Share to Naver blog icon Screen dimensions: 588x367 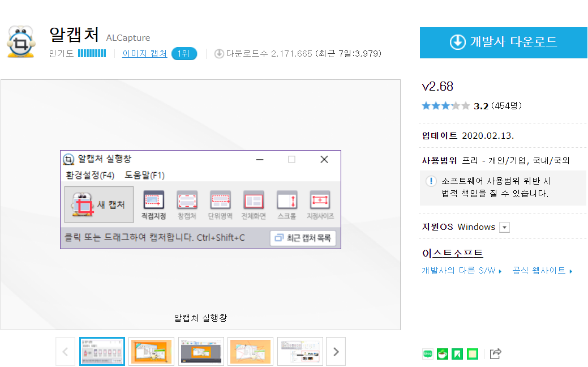point(427,354)
